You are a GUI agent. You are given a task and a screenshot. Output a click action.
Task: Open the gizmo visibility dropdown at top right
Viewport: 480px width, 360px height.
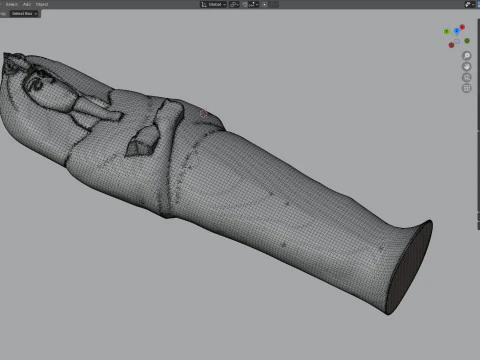[469, 4]
